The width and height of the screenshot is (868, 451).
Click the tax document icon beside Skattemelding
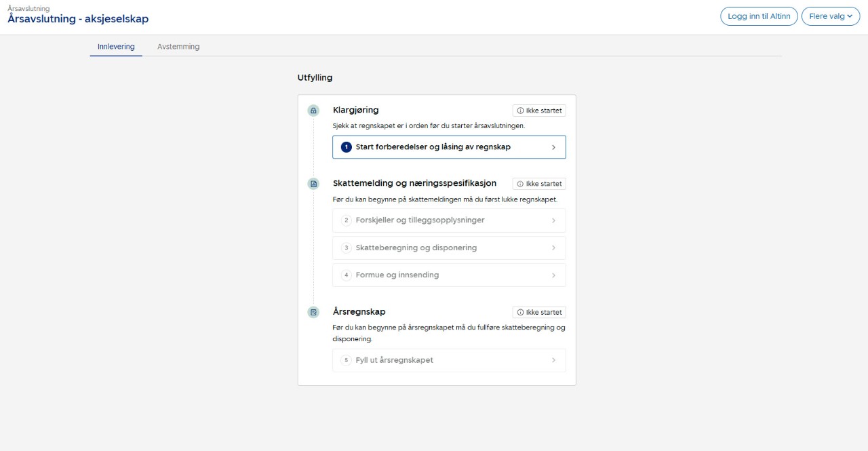(313, 184)
